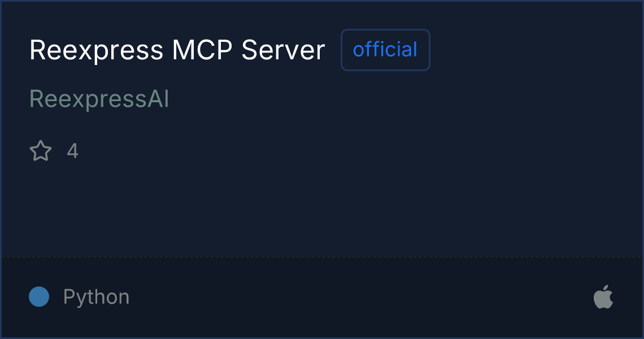Click the word Server in the title
The image size is (644, 339).
(x=284, y=50)
